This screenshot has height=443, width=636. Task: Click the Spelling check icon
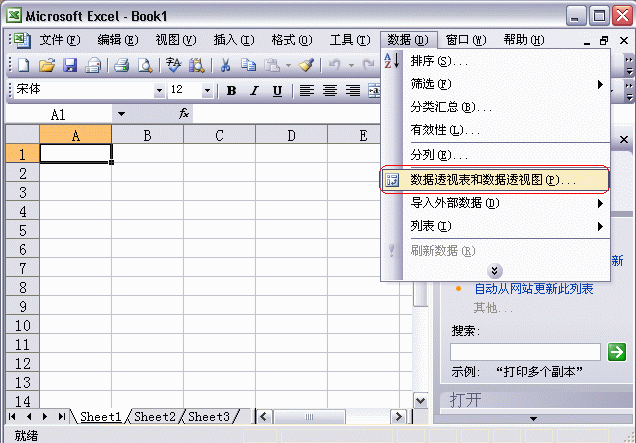173,65
